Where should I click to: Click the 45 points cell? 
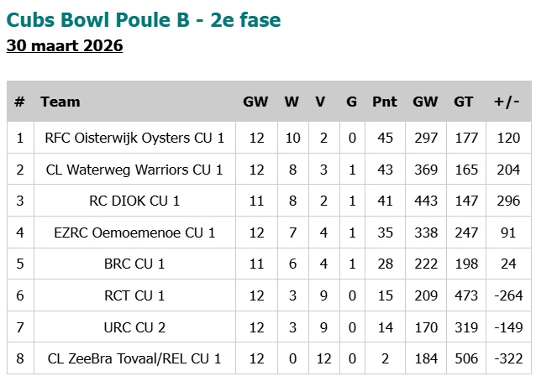pos(385,138)
